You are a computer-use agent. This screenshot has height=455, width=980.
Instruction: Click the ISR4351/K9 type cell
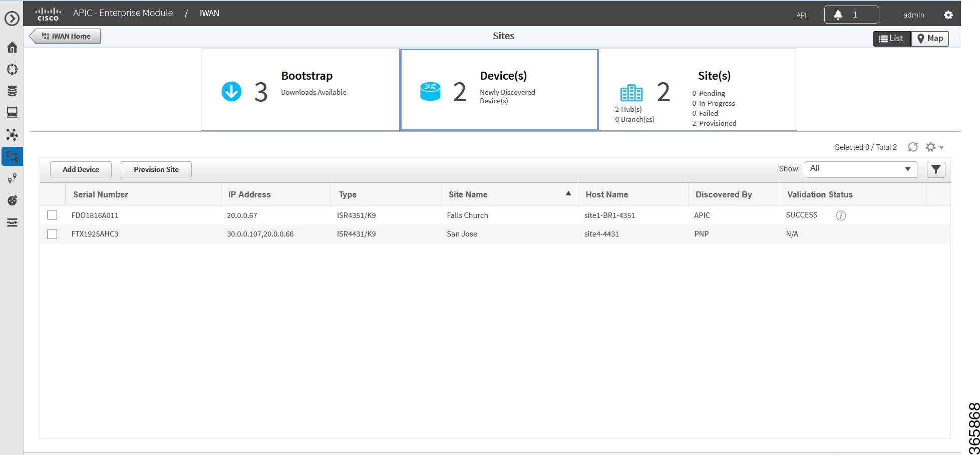click(x=356, y=215)
